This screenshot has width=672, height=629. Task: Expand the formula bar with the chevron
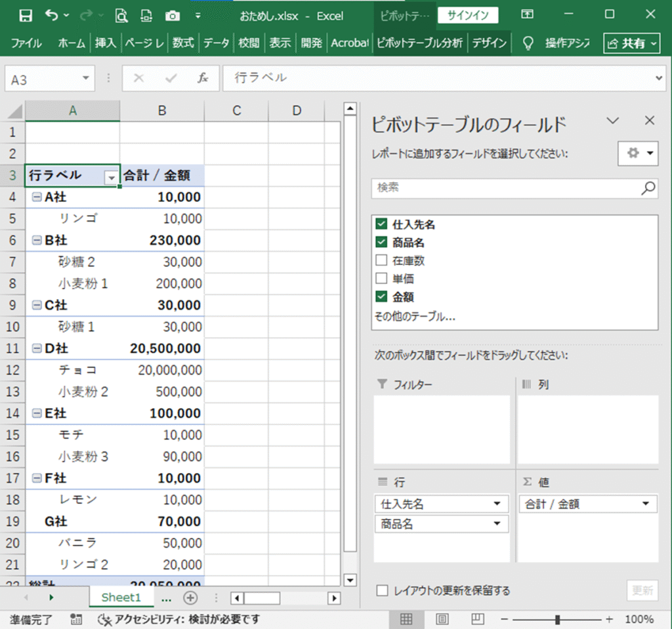tap(659, 78)
